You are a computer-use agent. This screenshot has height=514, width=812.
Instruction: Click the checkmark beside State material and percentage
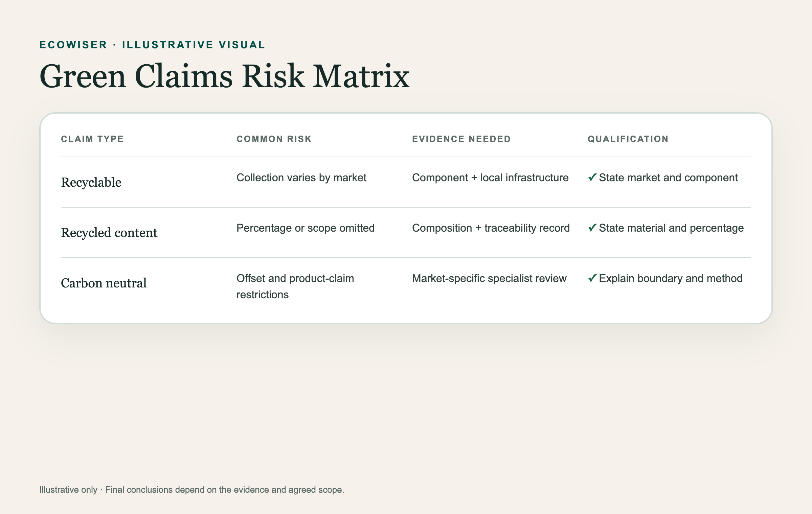[592, 228]
